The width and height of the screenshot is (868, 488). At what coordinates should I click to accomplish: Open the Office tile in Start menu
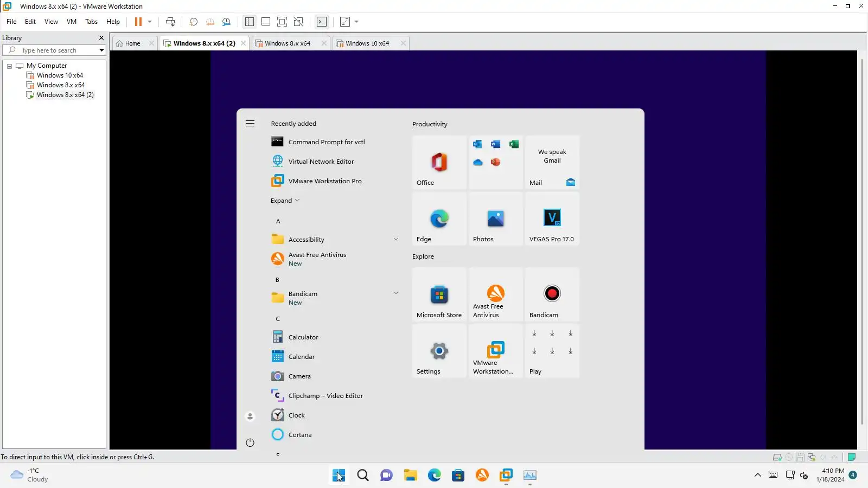439,162
